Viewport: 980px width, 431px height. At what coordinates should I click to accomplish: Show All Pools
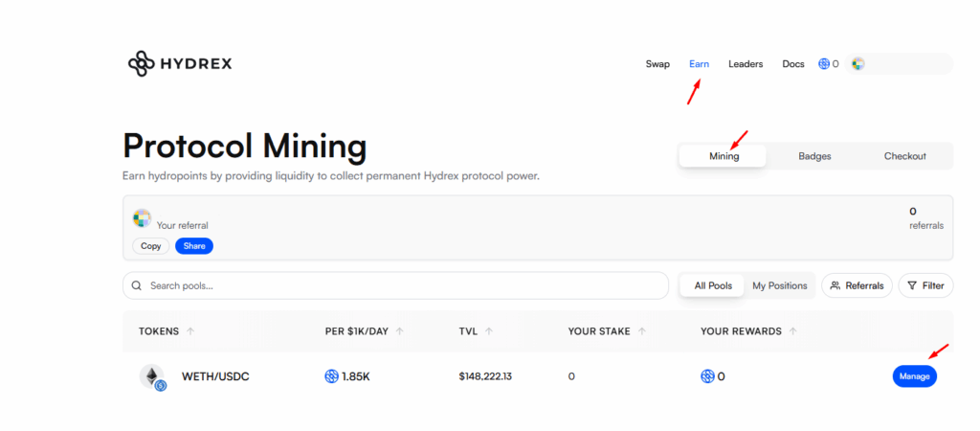click(x=712, y=285)
